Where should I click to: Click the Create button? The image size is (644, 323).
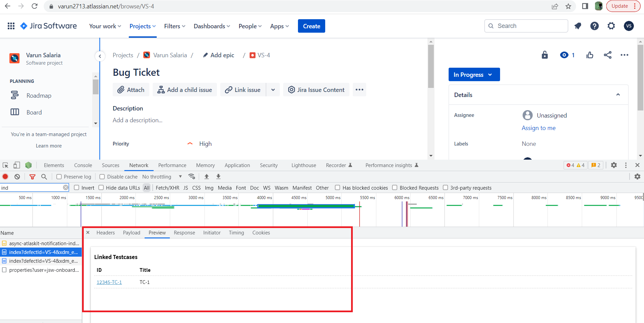point(311,26)
